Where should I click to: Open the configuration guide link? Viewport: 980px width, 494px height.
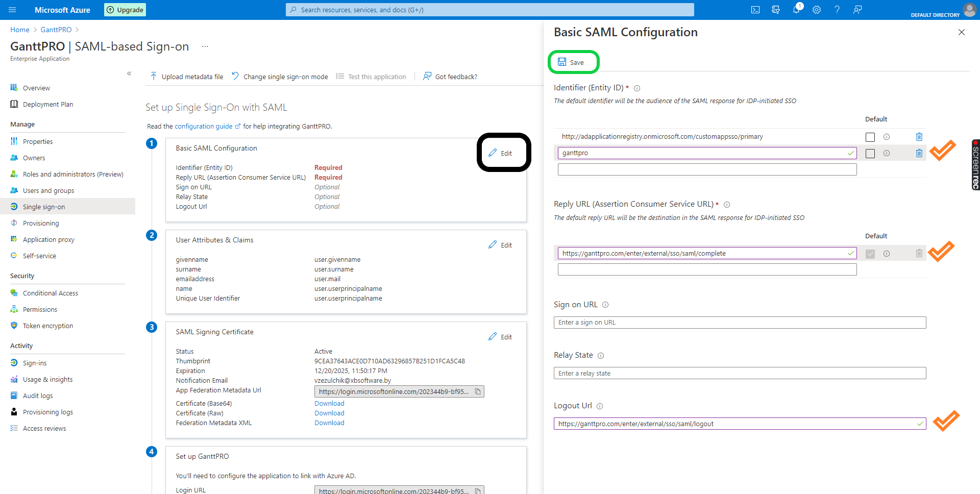point(207,127)
